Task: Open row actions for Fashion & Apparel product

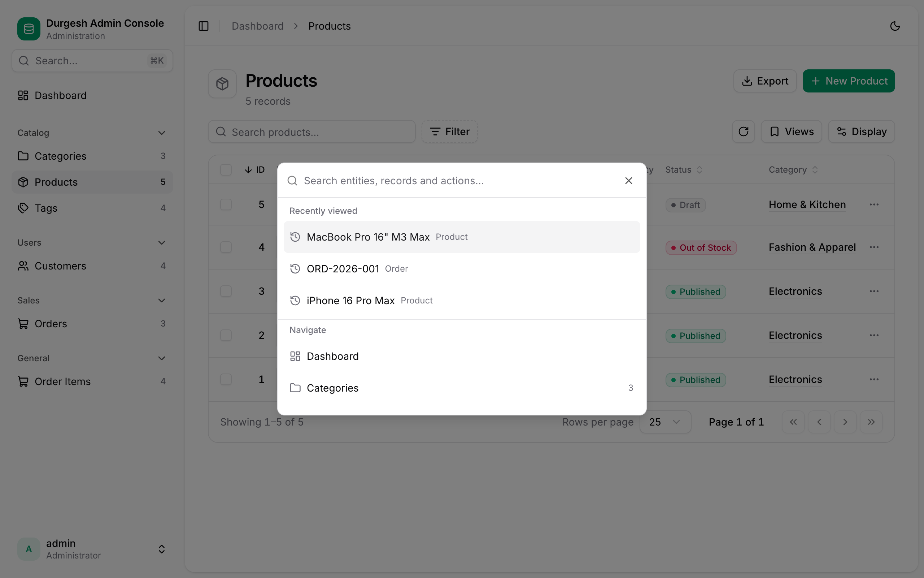Action: 874,247
